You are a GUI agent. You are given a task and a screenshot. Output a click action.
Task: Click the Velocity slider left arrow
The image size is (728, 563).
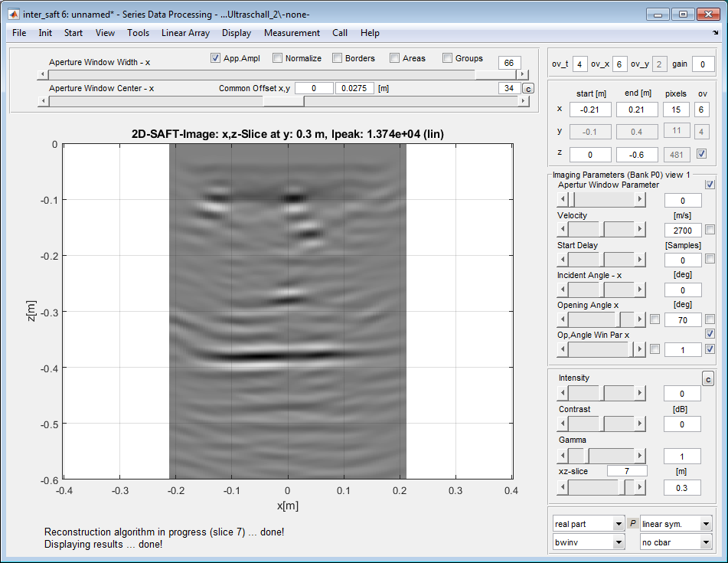click(x=562, y=229)
